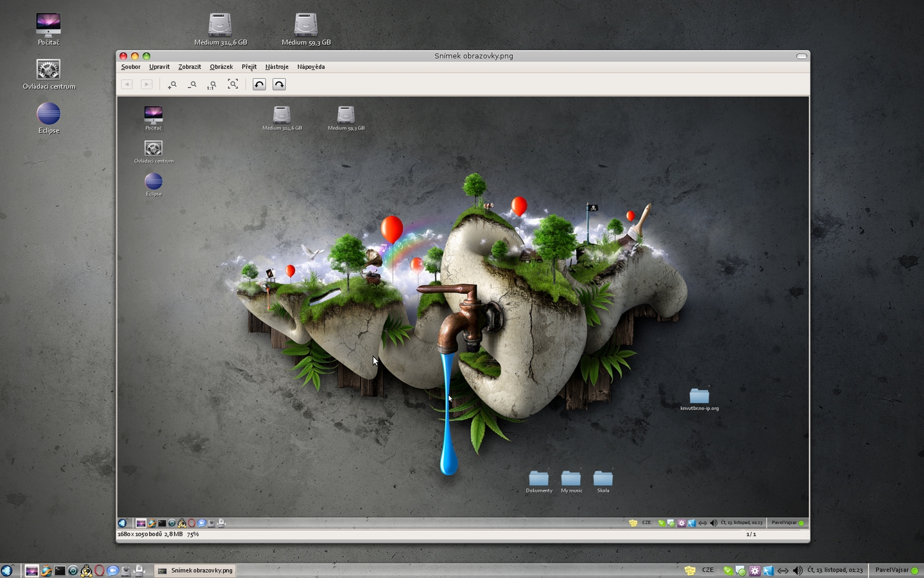Open the Přejít menu
Image resolution: width=924 pixels, height=578 pixels.
[249, 67]
